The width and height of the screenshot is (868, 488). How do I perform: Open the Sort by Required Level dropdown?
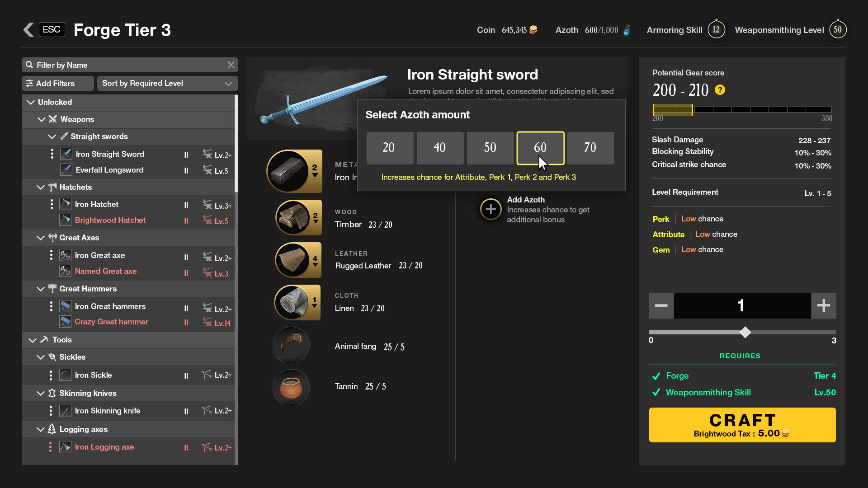167,83
